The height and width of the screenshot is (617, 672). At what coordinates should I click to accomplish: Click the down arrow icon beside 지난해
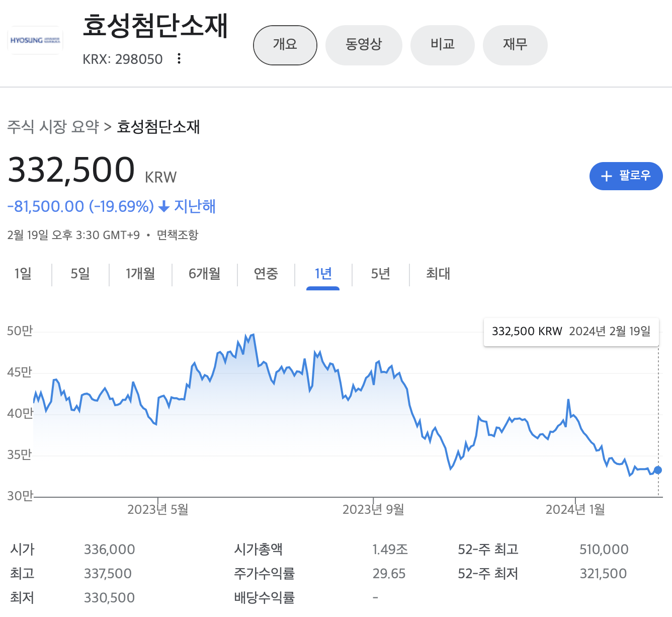(163, 206)
